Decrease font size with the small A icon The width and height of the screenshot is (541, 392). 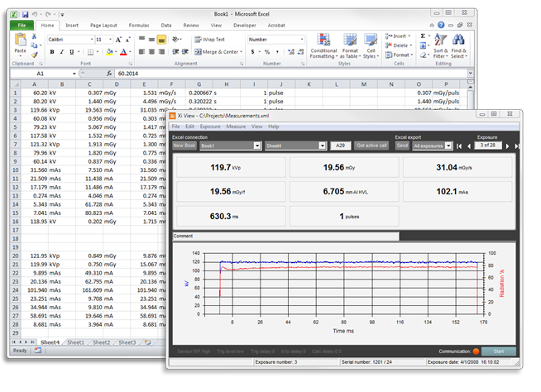(127, 40)
